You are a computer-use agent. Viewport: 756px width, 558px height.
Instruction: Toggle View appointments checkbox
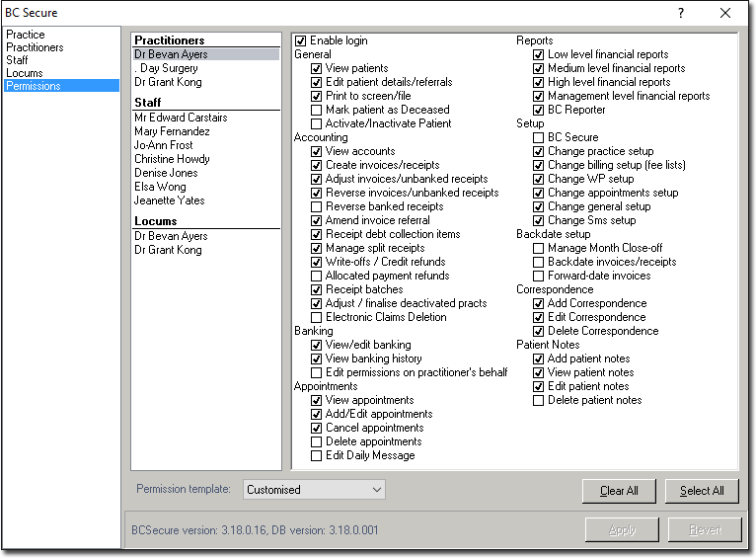tap(316, 400)
